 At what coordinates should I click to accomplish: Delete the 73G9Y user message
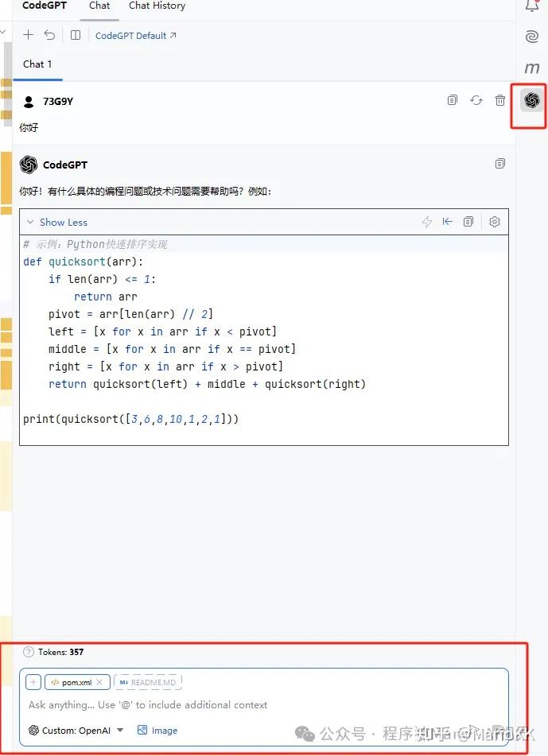(x=499, y=100)
